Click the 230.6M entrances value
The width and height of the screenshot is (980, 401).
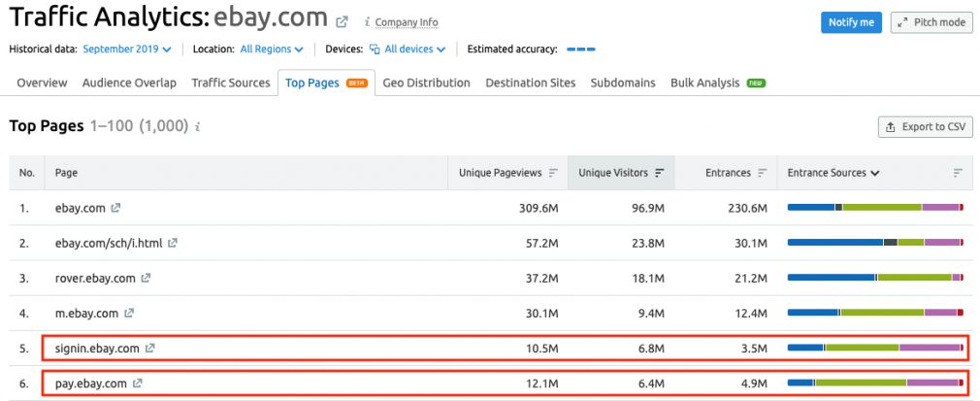tap(745, 209)
